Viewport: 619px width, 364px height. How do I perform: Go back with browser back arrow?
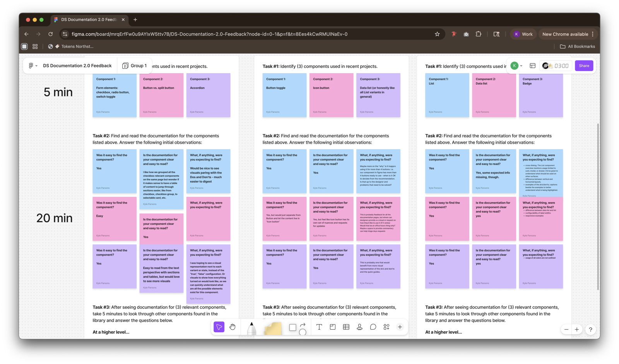pos(26,34)
